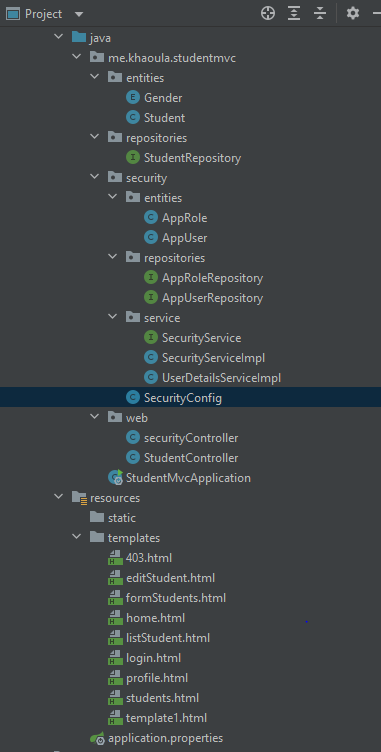Collapse the service package
Viewport: 381px width, 752px height.
tap(113, 317)
